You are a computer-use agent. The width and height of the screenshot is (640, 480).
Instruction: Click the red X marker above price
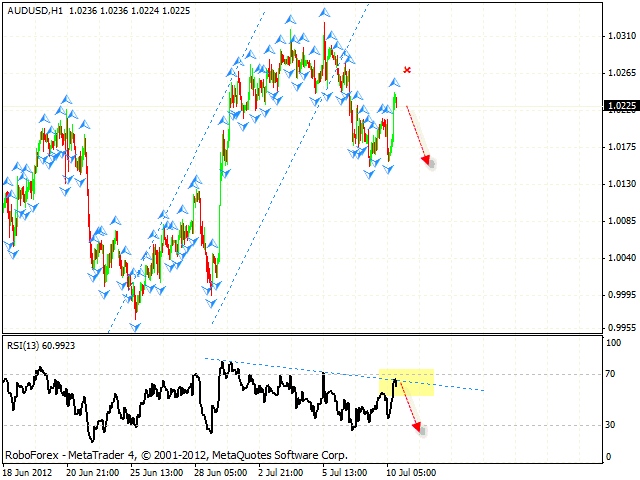tap(407, 70)
